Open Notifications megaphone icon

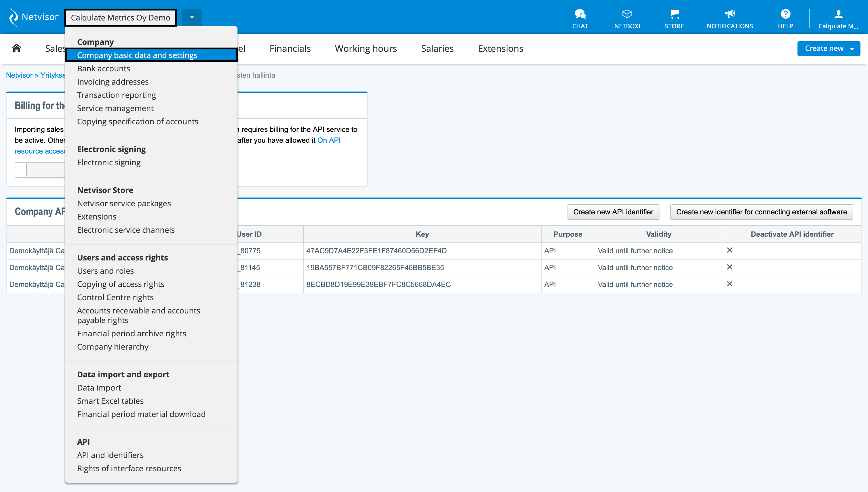[729, 14]
